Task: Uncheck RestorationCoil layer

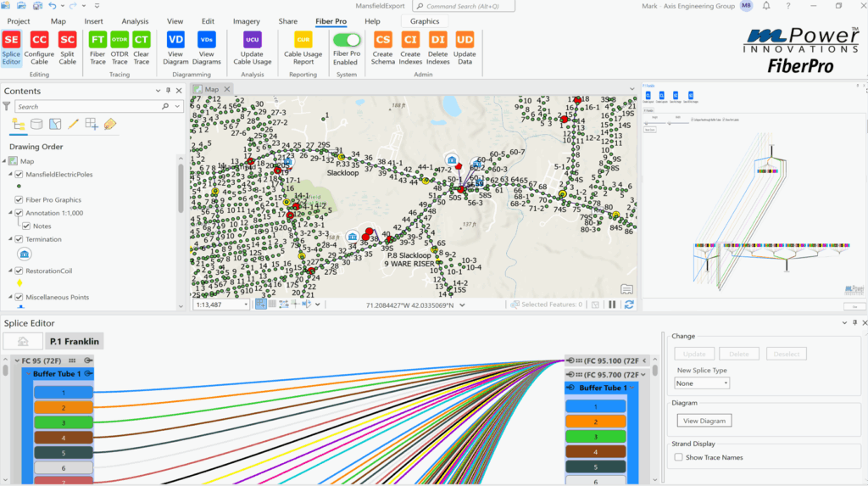Action: (x=19, y=271)
